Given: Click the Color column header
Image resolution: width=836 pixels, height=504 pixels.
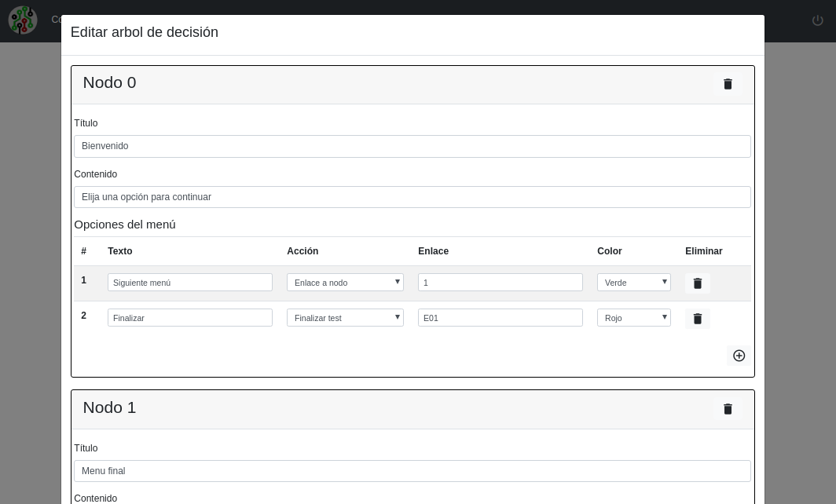Looking at the screenshot, I should [610, 251].
